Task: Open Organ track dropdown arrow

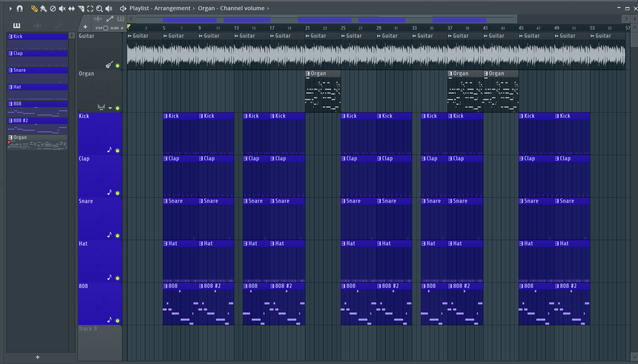Action: click(x=110, y=108)
